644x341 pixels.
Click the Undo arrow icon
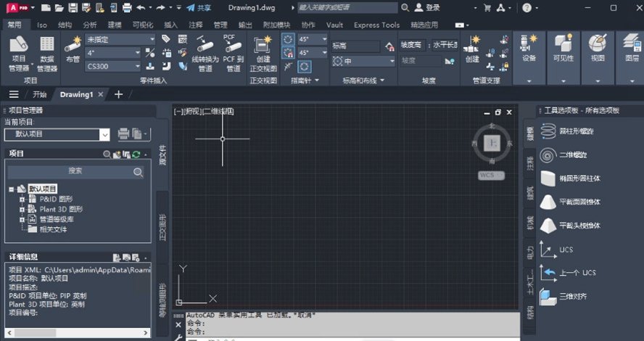pyautogui.click(x=141, y=7)
